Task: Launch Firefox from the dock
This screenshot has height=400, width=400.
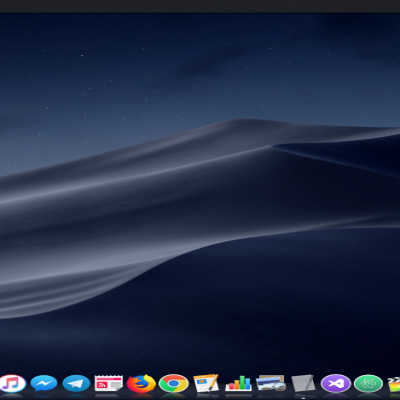Action: click(141, 383)
